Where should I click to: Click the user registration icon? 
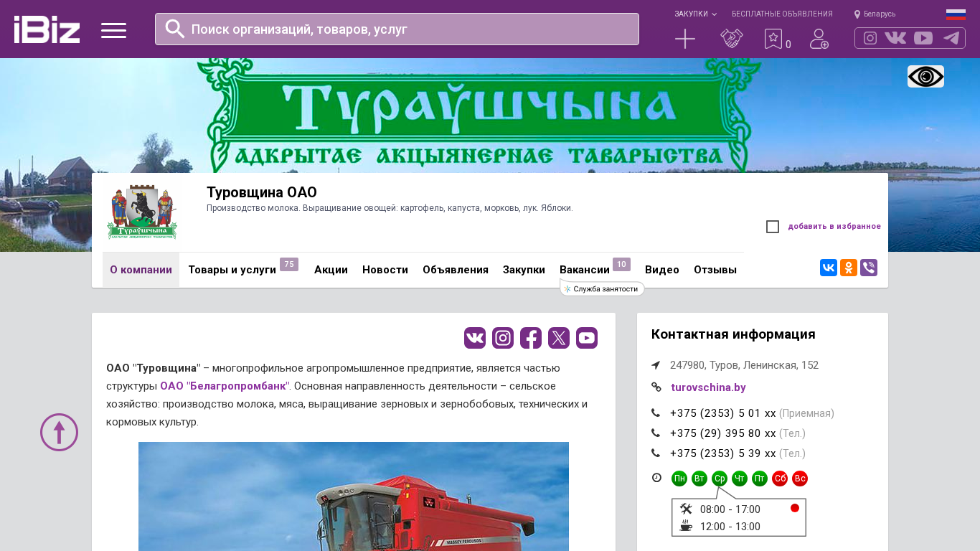(819, 39)
